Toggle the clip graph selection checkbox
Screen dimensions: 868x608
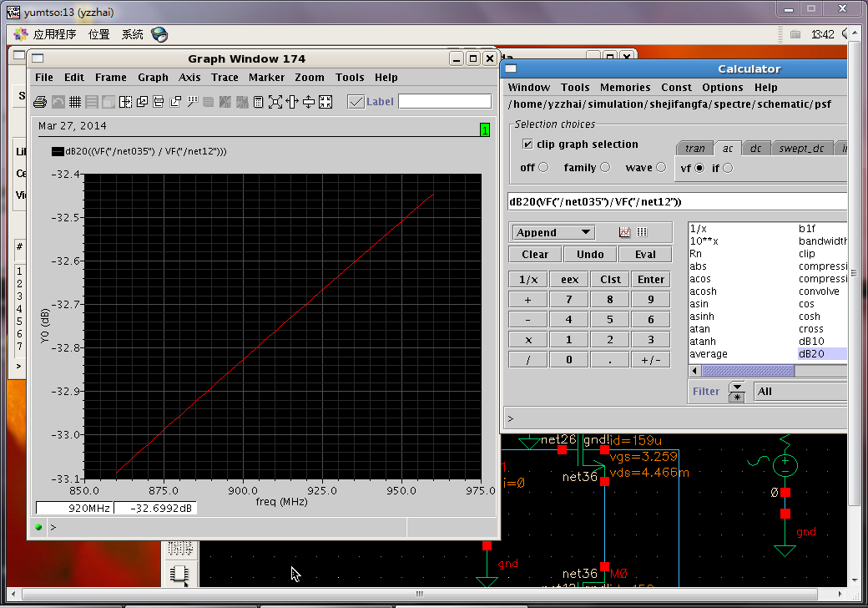tap(527, 144)
